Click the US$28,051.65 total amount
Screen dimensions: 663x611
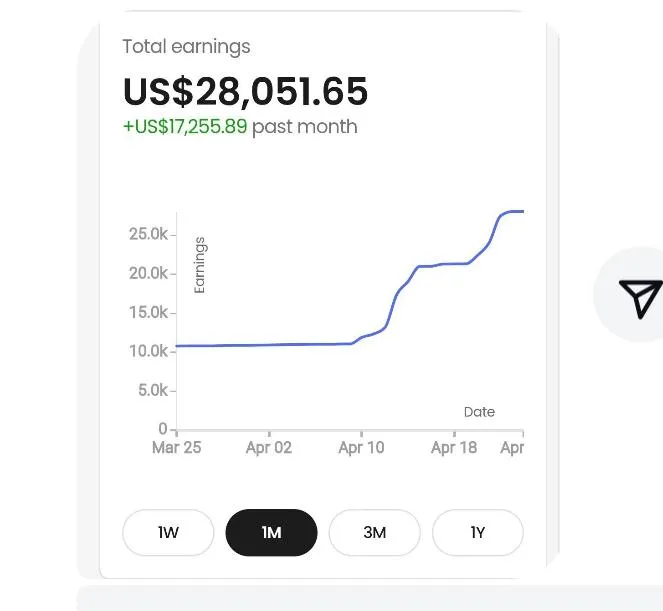pos(245,91)
